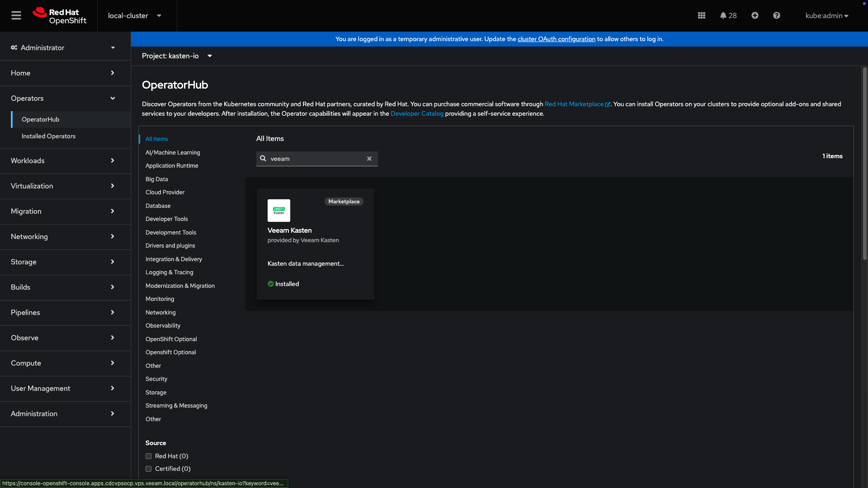Open the Developer Catalog link
Screen dimensions: 868x488
click(x=416, y=113)
